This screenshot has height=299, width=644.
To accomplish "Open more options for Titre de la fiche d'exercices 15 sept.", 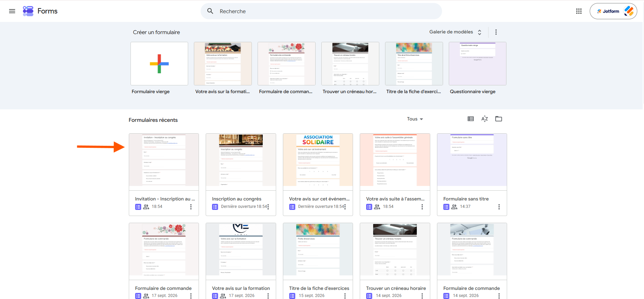I will [x=345, y=296].
